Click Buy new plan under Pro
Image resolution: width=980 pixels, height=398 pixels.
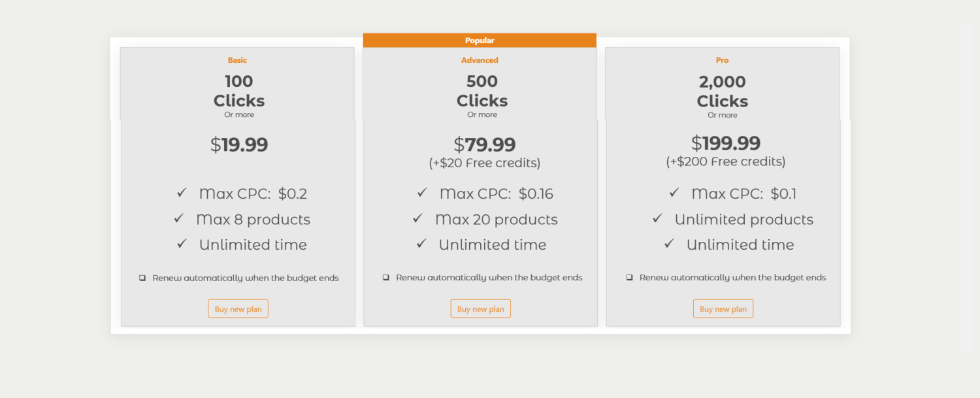723,308
